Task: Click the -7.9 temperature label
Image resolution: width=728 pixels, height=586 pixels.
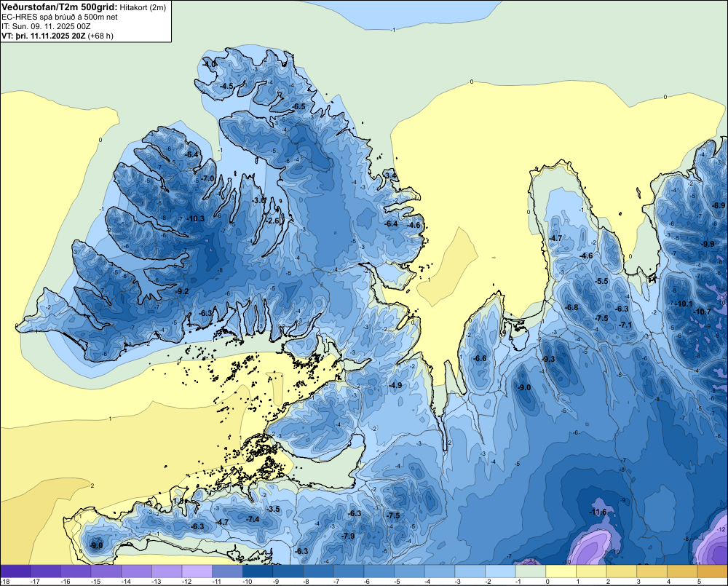Action: 348,535
